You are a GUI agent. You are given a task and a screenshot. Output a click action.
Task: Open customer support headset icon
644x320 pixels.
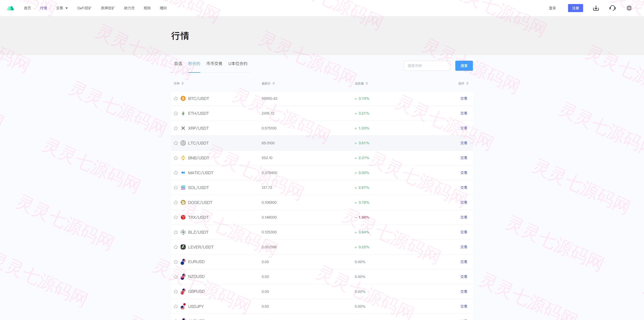[613, 8]
